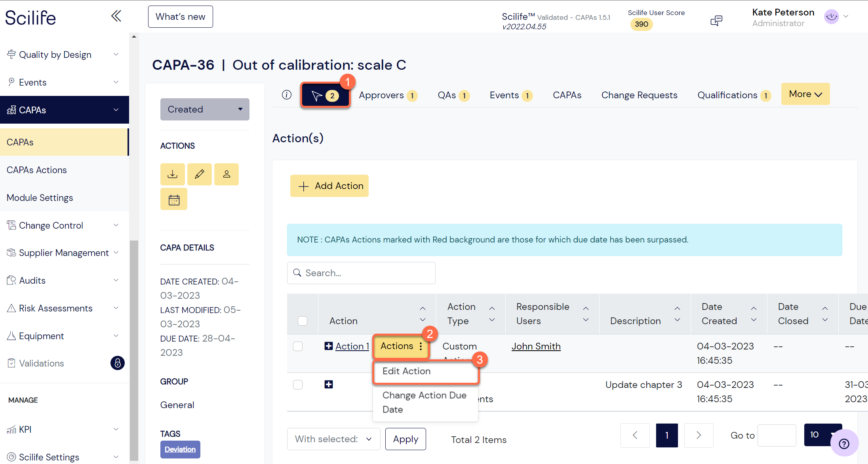The height and width of the screenshot is (464, 868).
Task: Switch to the Events tab
Action: point(511,95)
